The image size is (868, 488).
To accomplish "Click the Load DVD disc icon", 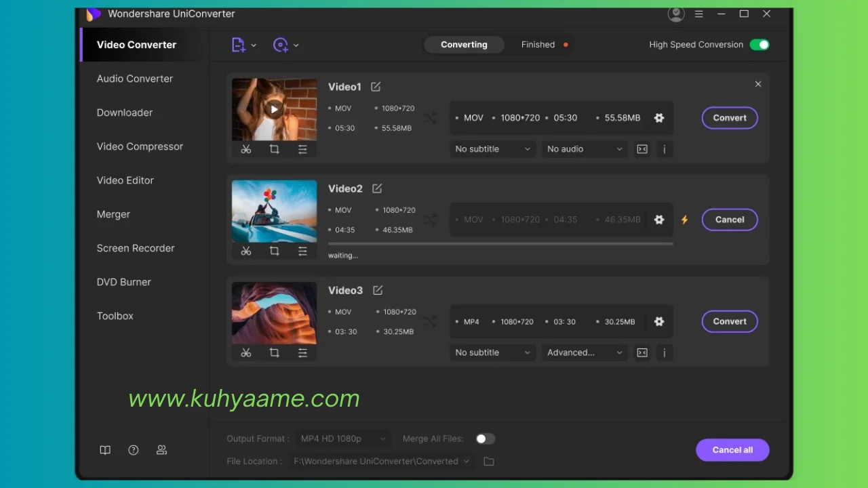I will (280, 45).
